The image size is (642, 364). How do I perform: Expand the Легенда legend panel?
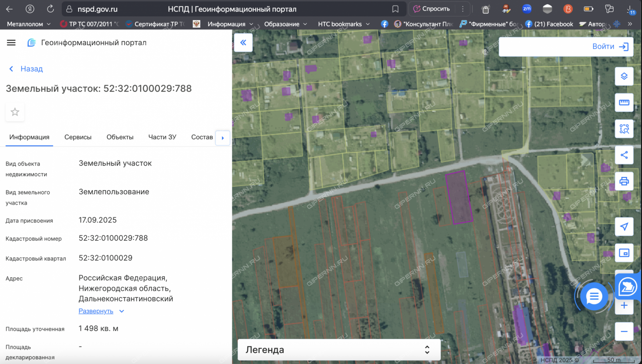(427, 350)
